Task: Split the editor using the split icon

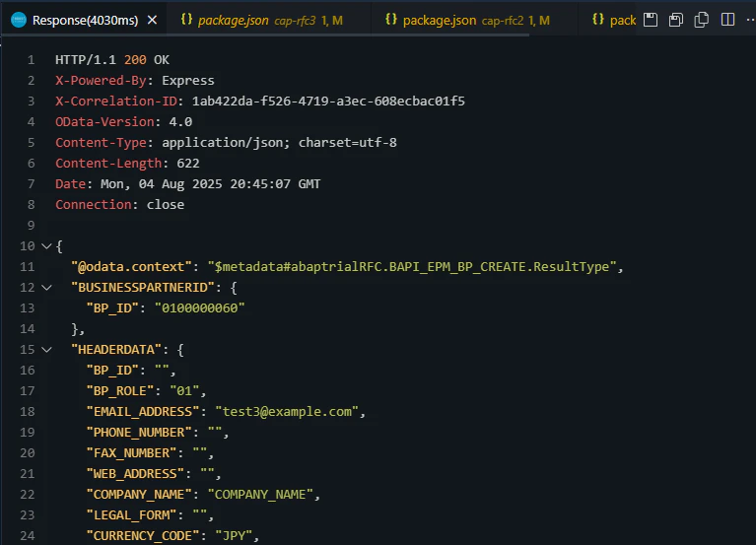Action: (727, 20)
